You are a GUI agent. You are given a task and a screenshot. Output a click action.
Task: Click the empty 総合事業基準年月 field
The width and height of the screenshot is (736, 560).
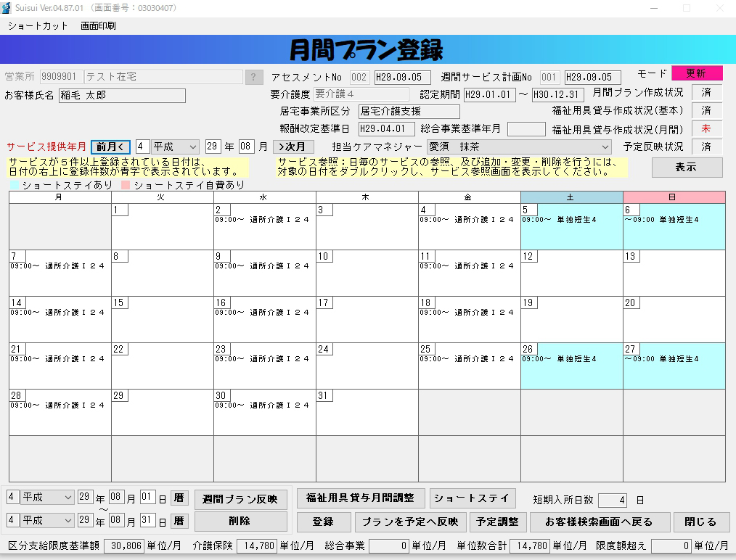click(526, 129)
